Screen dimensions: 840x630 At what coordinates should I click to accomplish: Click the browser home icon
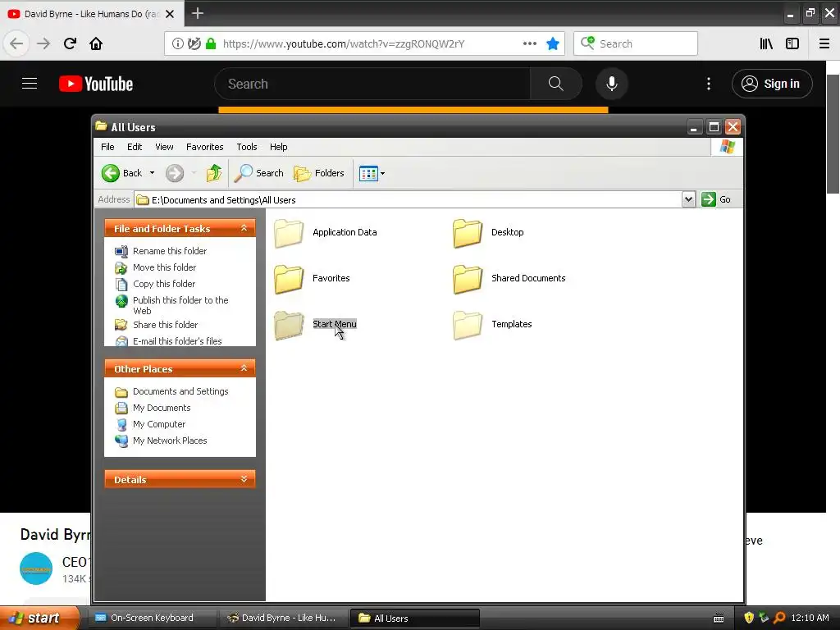(x=96, y=43)
